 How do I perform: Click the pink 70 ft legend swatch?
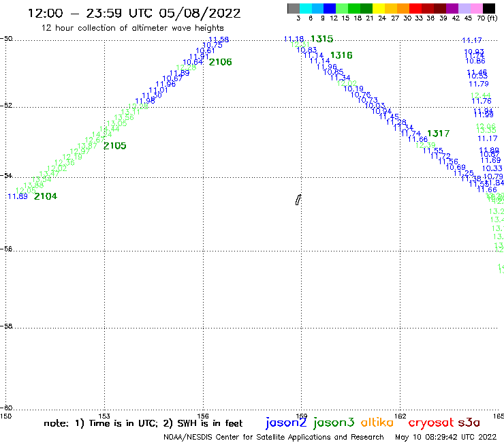tap(476, 8)
